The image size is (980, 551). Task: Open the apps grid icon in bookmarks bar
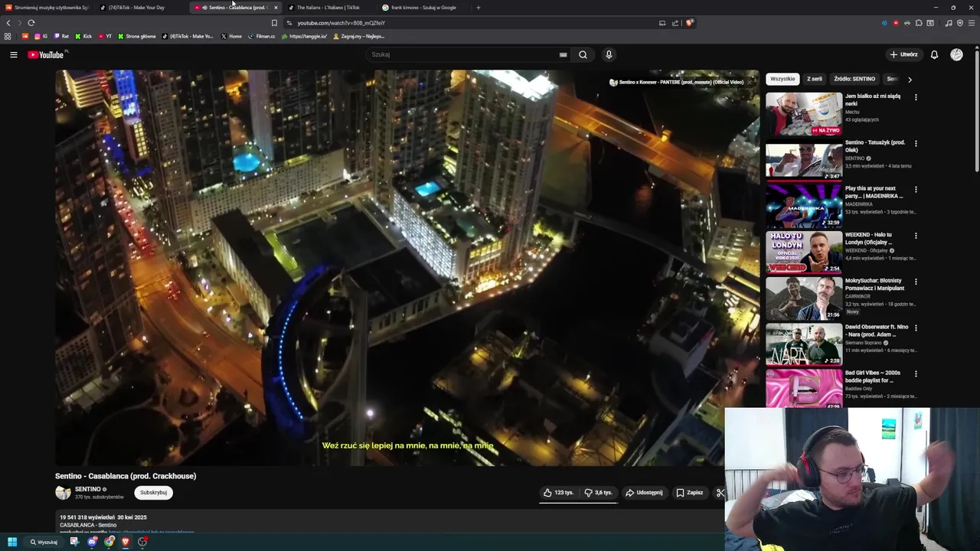click(8, 36)
